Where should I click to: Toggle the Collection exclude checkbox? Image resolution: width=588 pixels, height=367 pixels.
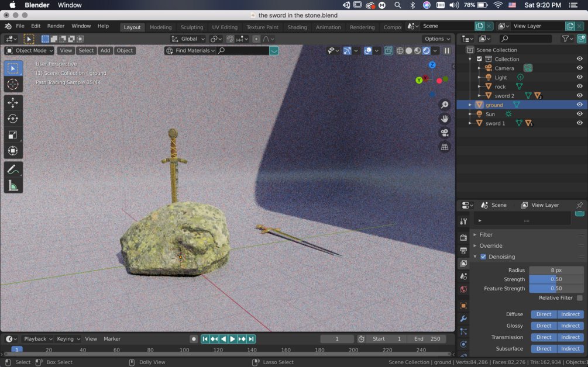479,59
